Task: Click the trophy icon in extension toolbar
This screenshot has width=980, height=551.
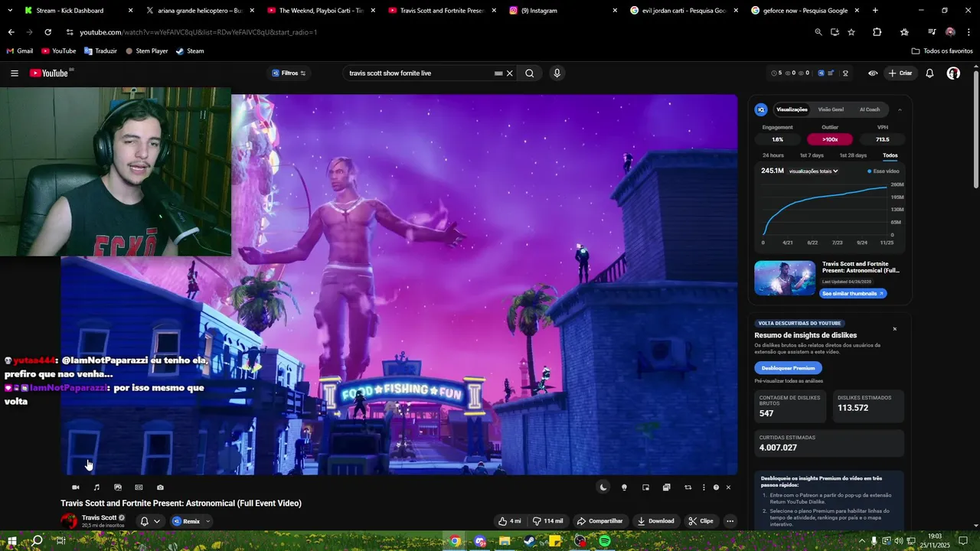Action: click(845, 73)
